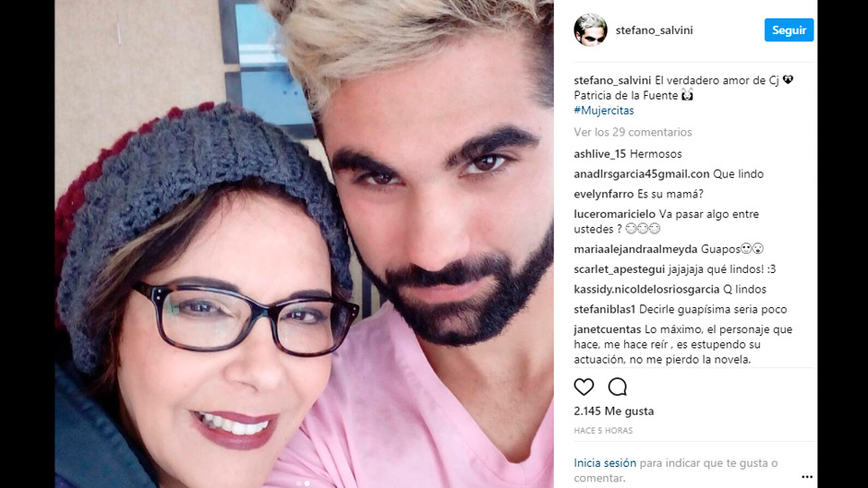Click the HACE 5 HORAS timestamp
The width and height of the screenshot is (868, 488).
[603, 431]
